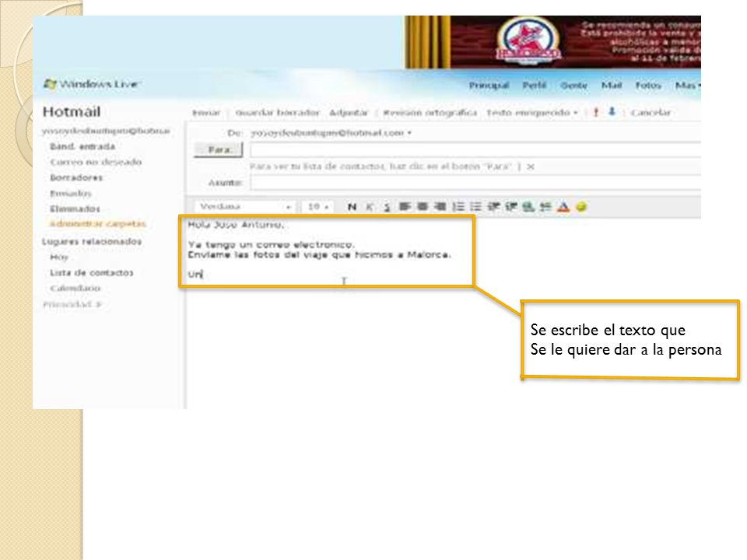Click the Windows Live logo
Image resolution: width=747 pixels, height=560 pixels.
[x=91, y=84]
